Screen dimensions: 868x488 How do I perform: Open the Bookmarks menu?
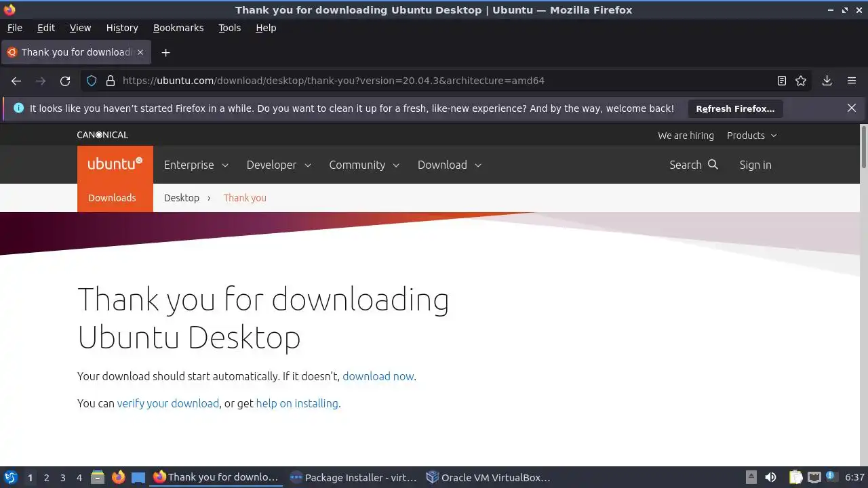[178, 28]
